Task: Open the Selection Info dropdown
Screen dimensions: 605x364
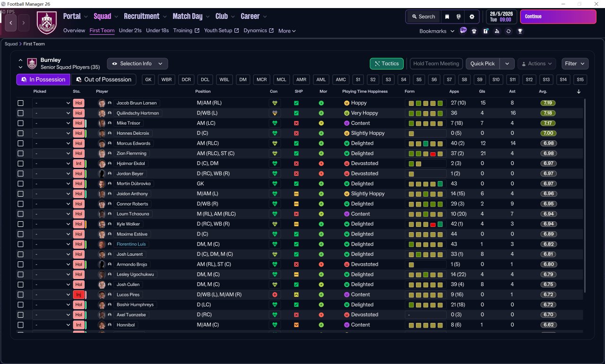Action: tap(137, 64)
